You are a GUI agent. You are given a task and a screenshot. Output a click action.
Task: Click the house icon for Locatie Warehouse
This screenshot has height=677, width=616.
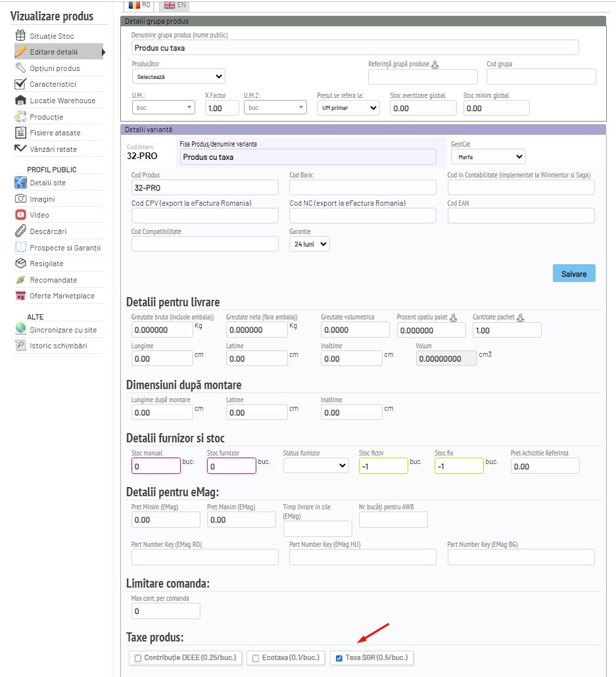tap(20, 101)
